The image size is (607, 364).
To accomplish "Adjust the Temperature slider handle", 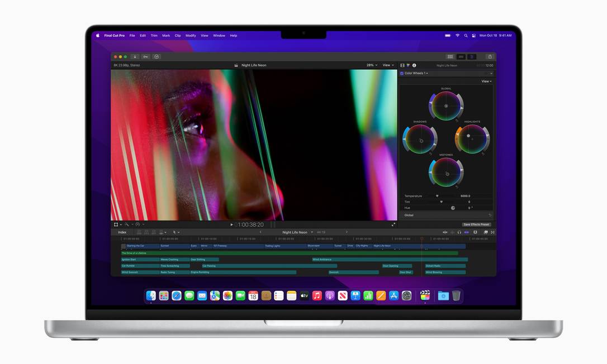I will 437,196.
